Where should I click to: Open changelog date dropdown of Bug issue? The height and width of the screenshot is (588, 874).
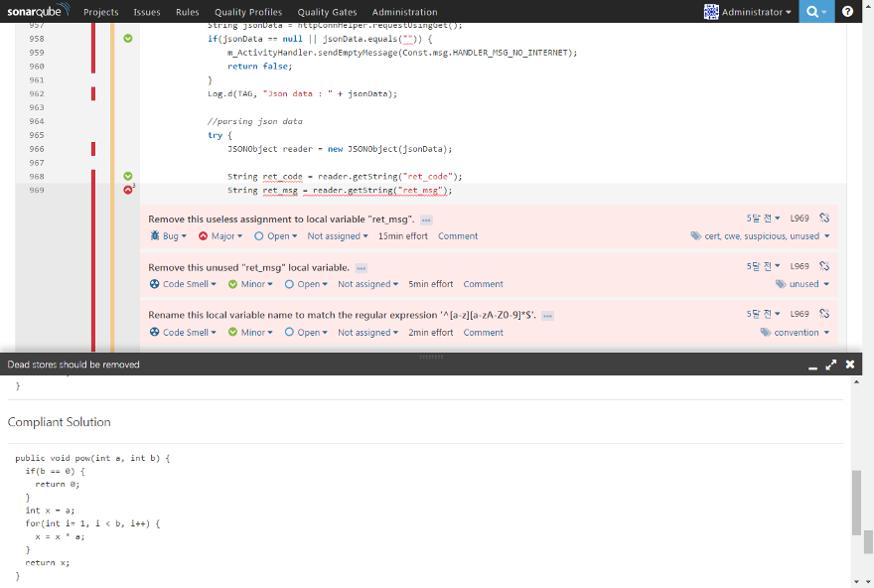(x=763, y=218)
